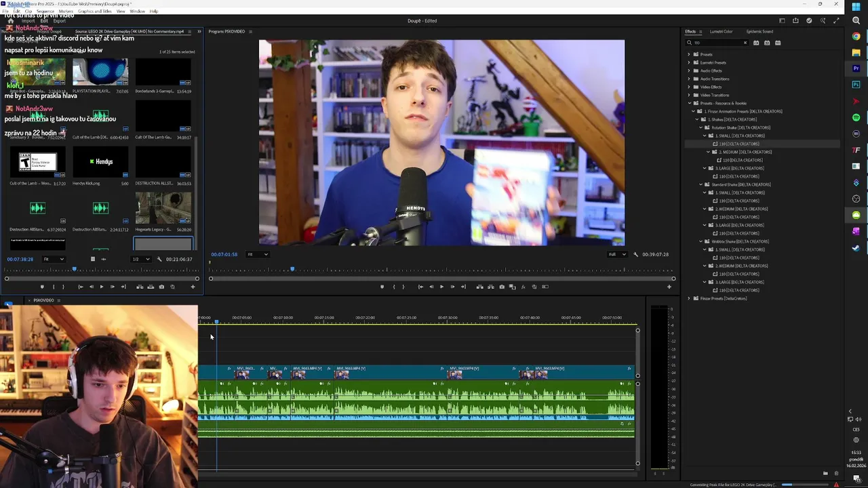This screenshot has height=488, width=868.
Task: Open Spotify from Windows taskbar
Action: pyautogui.click(x=856, y=117)
